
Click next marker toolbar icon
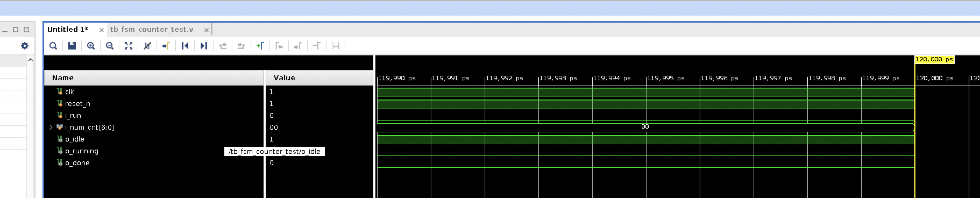[x=298, y=46]
